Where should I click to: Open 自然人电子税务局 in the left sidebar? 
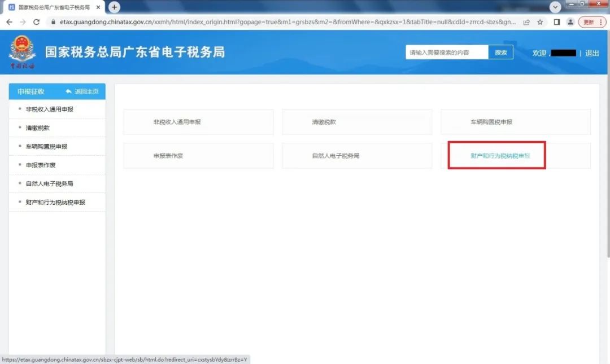(57, 184)
